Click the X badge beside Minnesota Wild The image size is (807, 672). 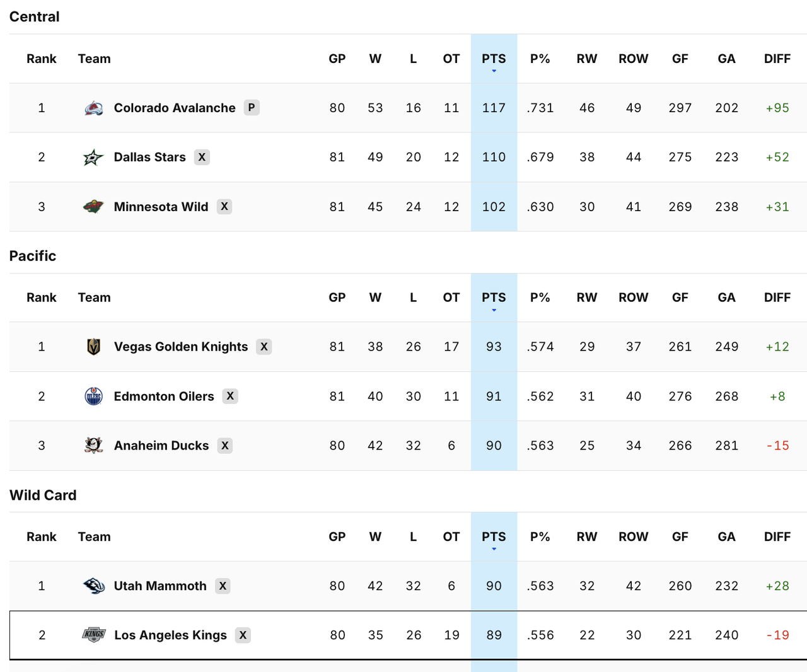point(224,206)
